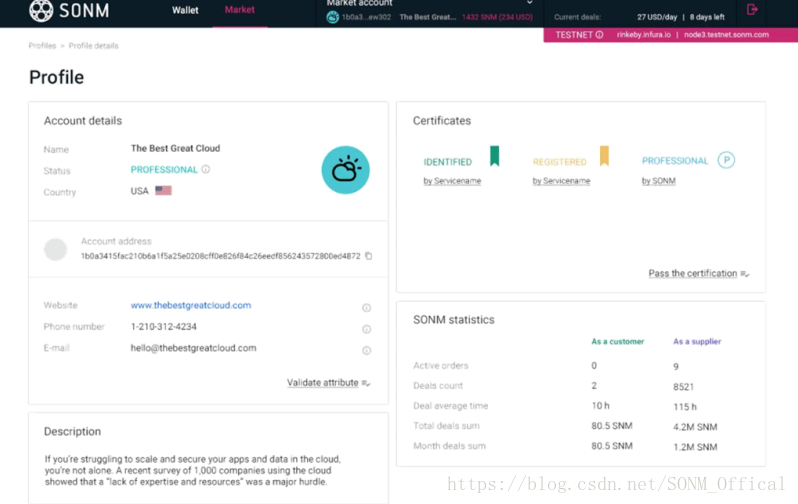Open by Servicename link under REGISTERED
Screen dimensions: 798x504
pyautogui.click(x=561, y=181)
